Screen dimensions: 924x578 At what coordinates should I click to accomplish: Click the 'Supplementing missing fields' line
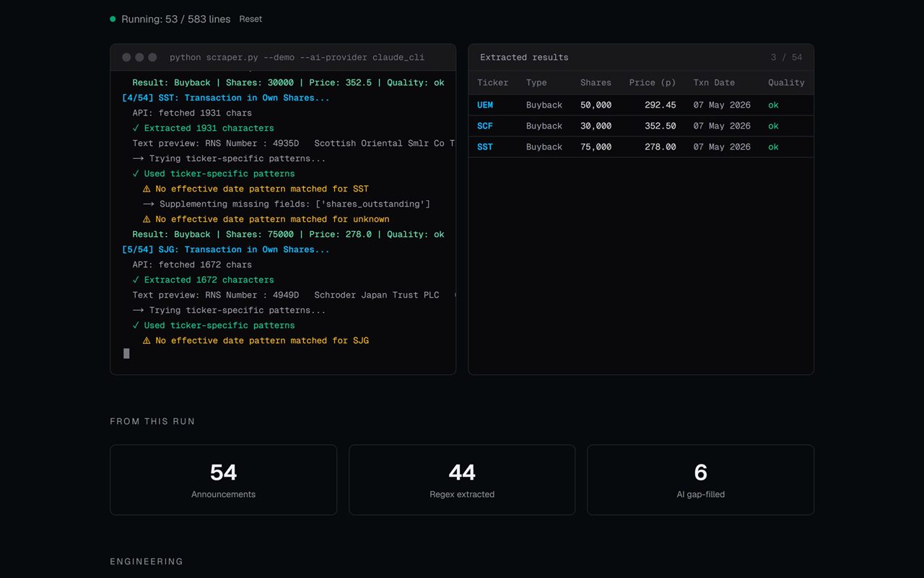coord(287,204)
